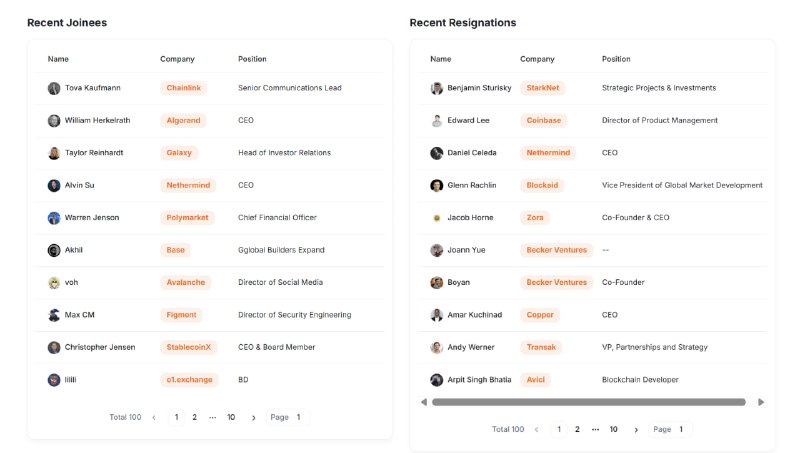The height and width of the screenshot is (453, 800).
Task: Click William Herkelrath's profile picture
Action: click(54, 121)
